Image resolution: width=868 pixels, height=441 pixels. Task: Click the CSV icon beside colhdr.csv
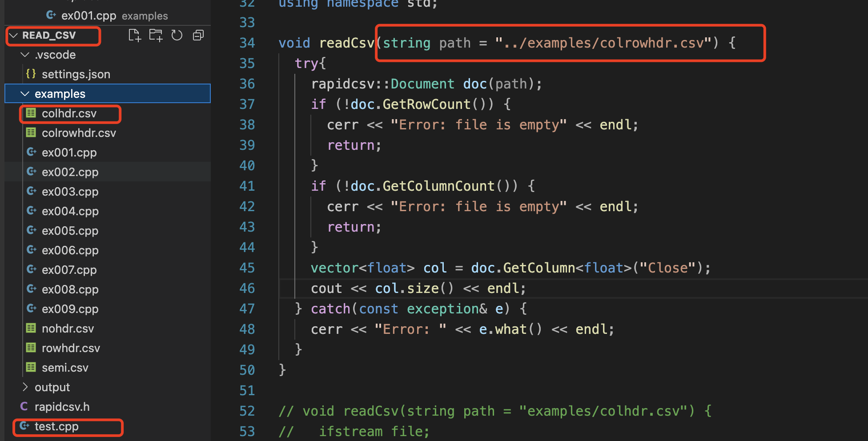(31, 113)
